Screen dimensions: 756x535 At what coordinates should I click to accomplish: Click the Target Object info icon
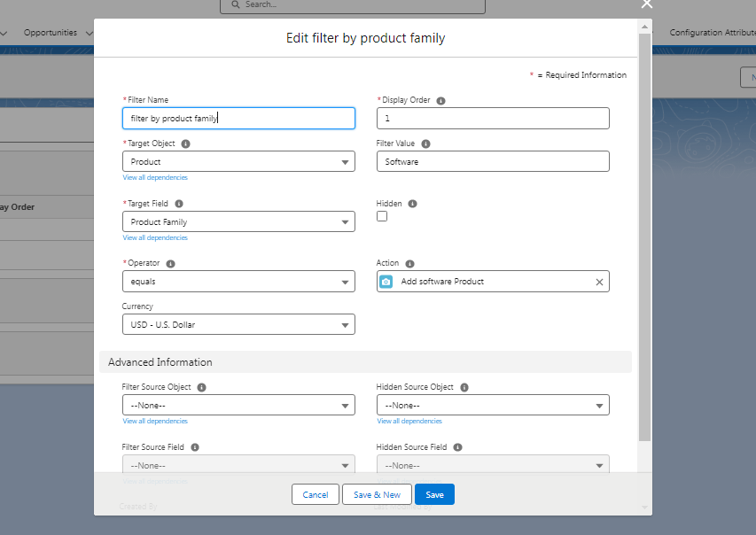click(186, 143)
